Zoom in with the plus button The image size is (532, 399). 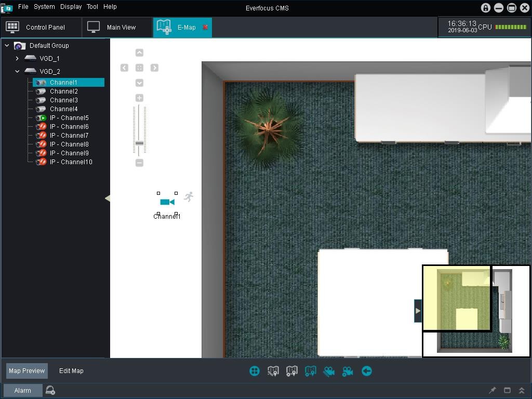[139, 98]
